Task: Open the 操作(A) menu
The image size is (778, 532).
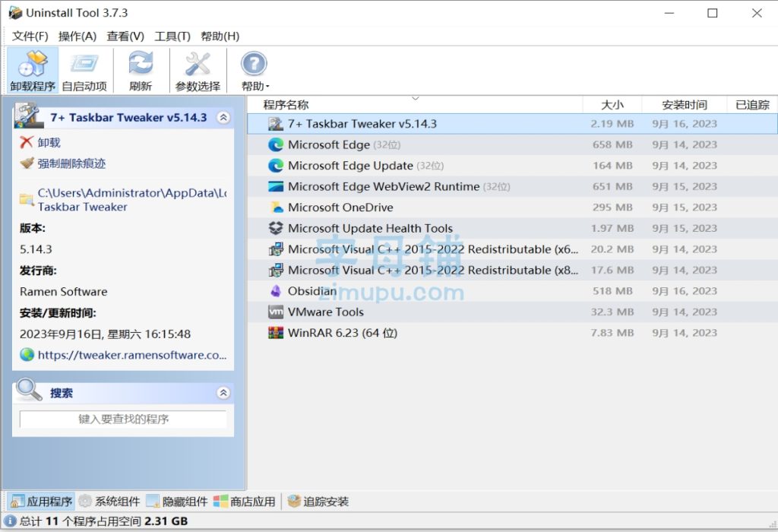Action: point(77,36)
